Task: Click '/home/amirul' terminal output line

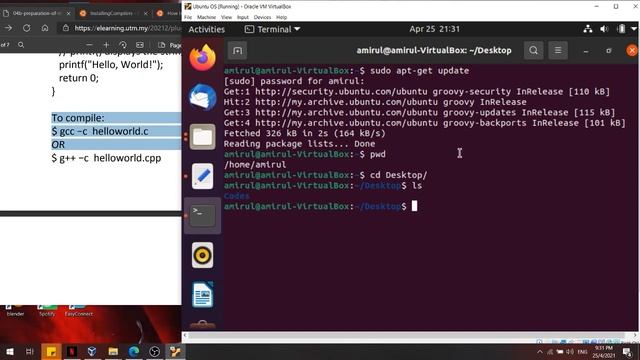Action: (255, 164)
